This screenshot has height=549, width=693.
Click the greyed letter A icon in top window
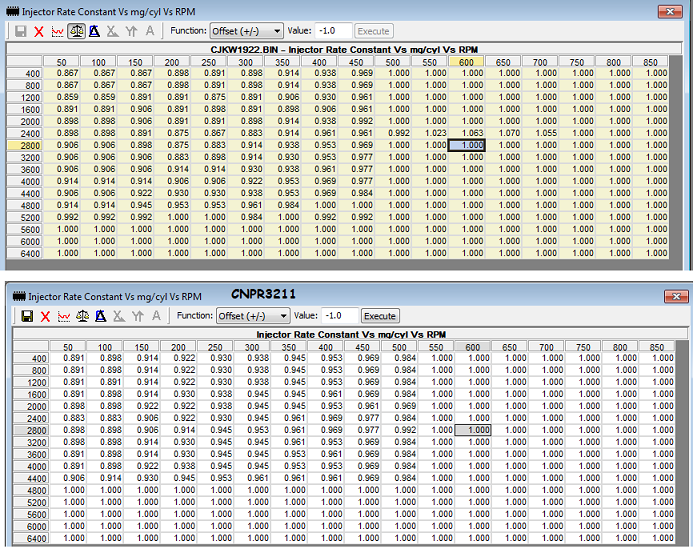(150, 31)
